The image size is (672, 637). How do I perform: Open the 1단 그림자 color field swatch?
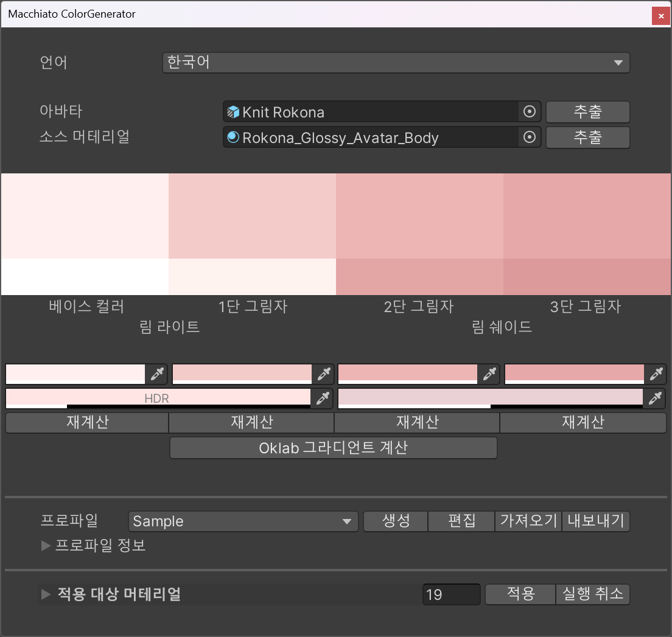click(x=242, y=374)
